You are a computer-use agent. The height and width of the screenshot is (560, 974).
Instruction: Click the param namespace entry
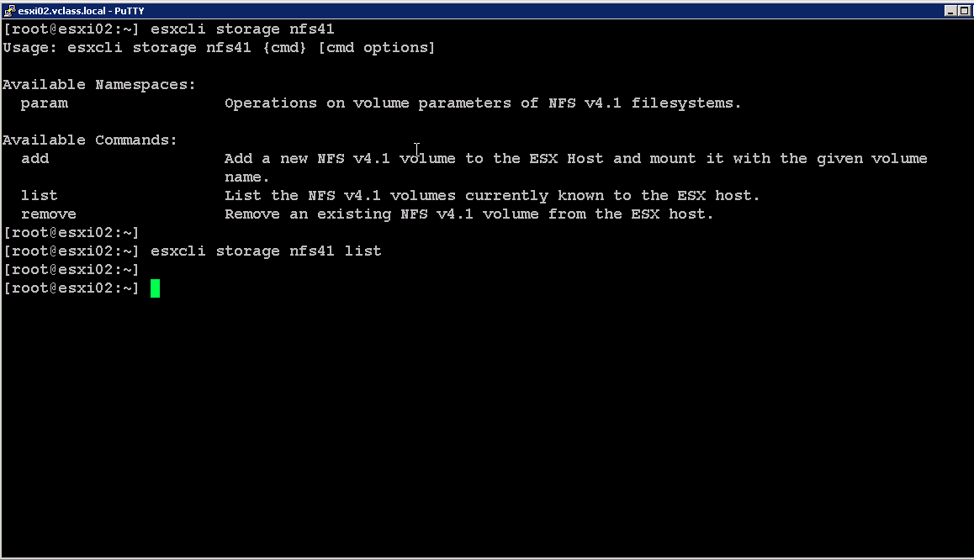pos(44,103)
